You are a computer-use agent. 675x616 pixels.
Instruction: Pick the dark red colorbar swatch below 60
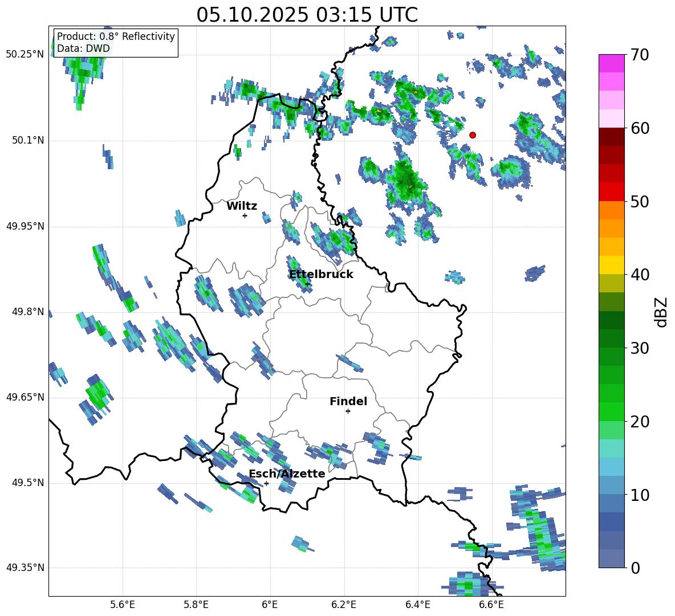click(612, 137)
